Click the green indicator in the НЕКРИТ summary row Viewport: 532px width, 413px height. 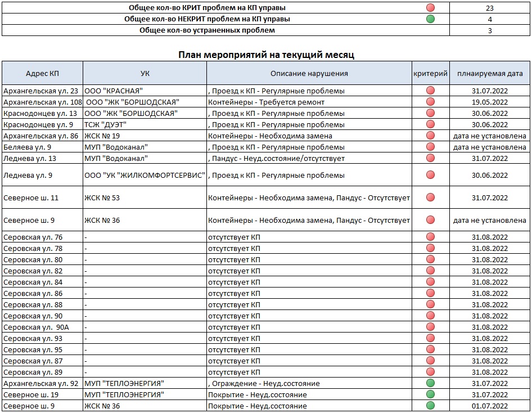pyautogui.click(x=430, y=19)
